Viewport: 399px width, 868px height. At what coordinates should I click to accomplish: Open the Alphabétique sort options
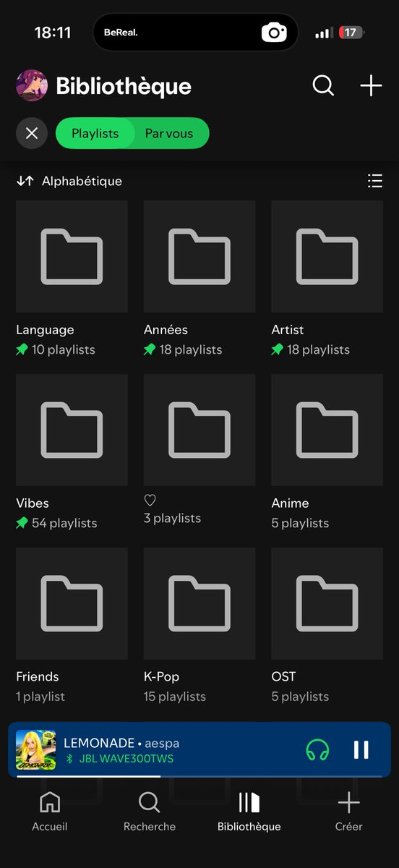point(82,181)
